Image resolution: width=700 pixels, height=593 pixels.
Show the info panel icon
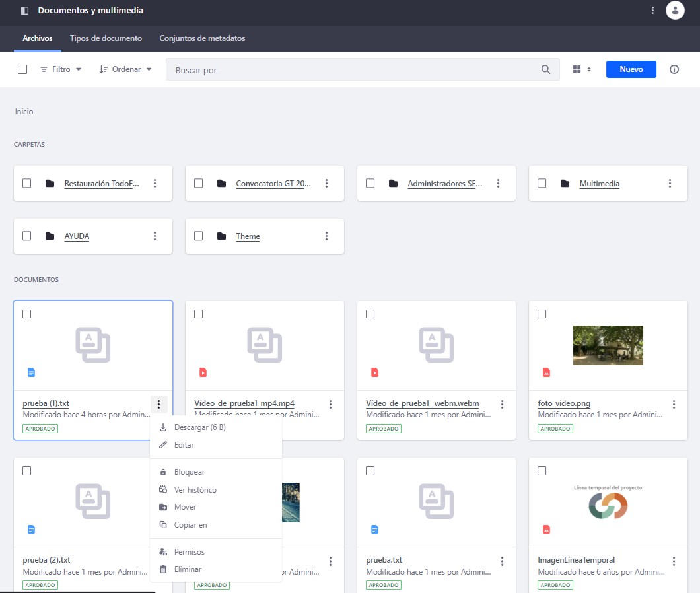click(x=674, y=69)
